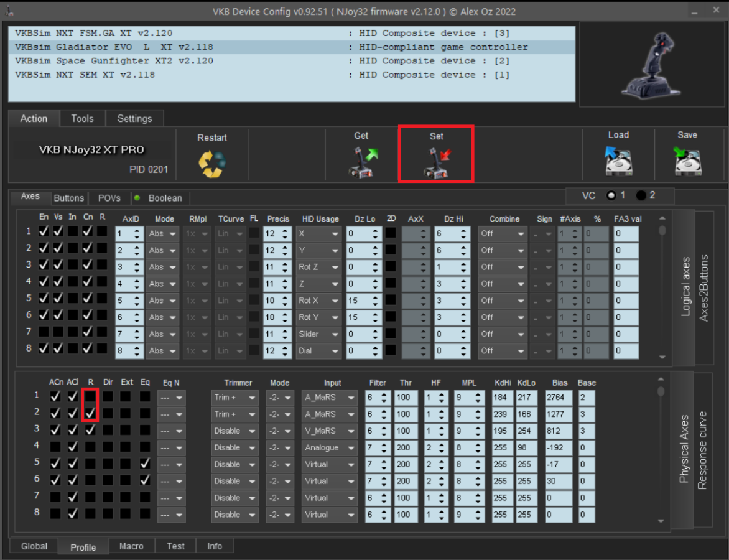Toggle Eq checkbox for physical axis 5
This screenshot has height=560, width=729.
[x=145, y=464]
